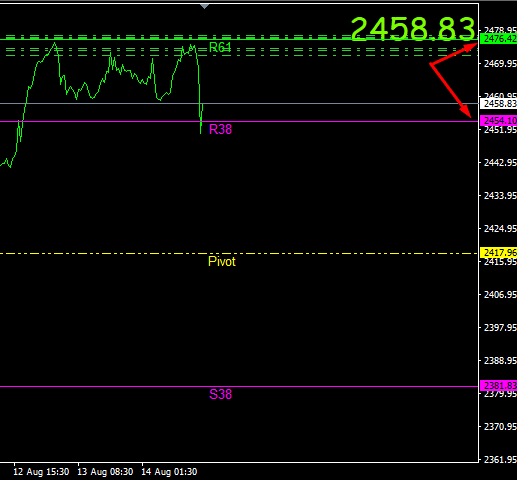Click the 14 Aug 01:30 time label
The width and height of the screenshot is (517, 480).
[x=169, y=472]
